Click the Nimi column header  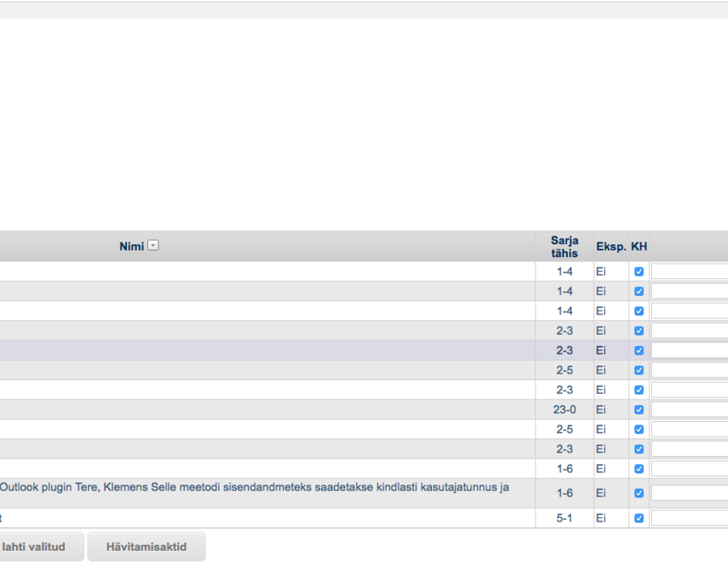[x=131, y=247]
